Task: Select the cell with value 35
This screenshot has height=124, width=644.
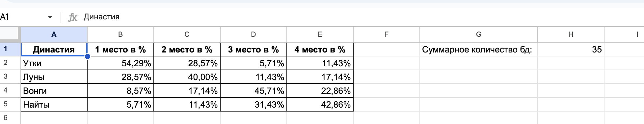Action: tap(571, 50)
